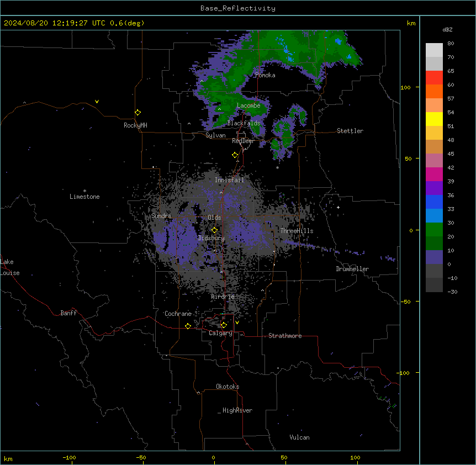Click the Base_Reflectivity title
The image size is (476, 465).
point(238,8)
